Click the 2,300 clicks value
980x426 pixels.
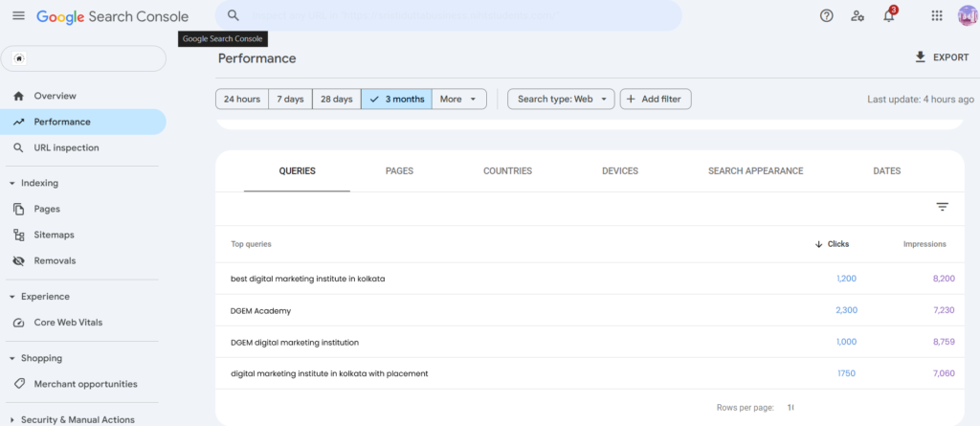[x=846, y=310]
